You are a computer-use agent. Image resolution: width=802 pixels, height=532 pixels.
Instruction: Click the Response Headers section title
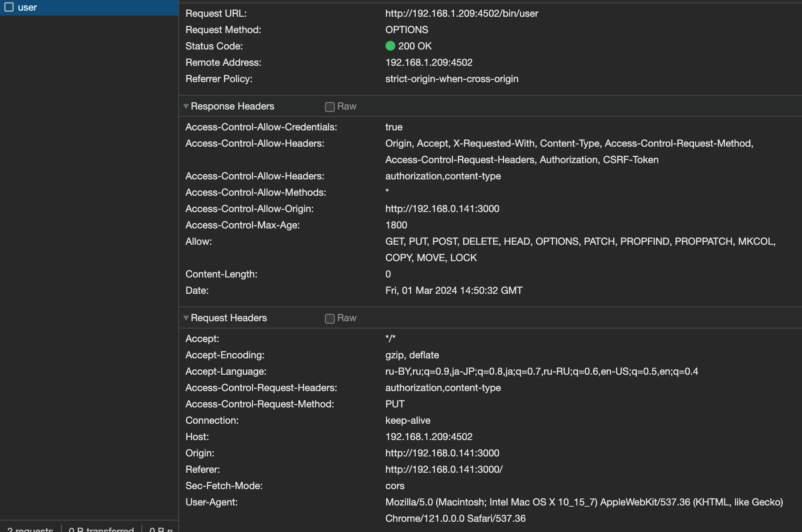tap(232, 106)
